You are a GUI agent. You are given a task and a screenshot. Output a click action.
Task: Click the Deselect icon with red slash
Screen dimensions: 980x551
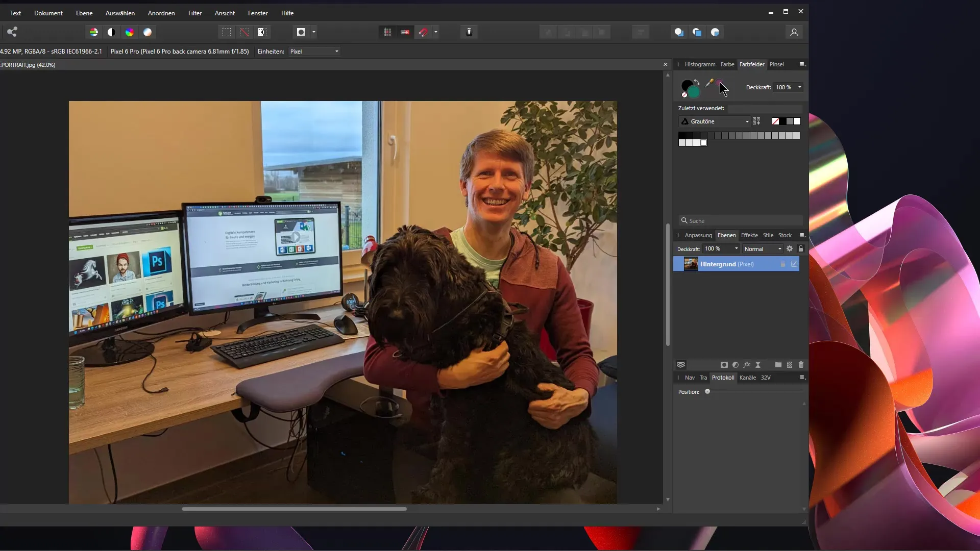244,32
